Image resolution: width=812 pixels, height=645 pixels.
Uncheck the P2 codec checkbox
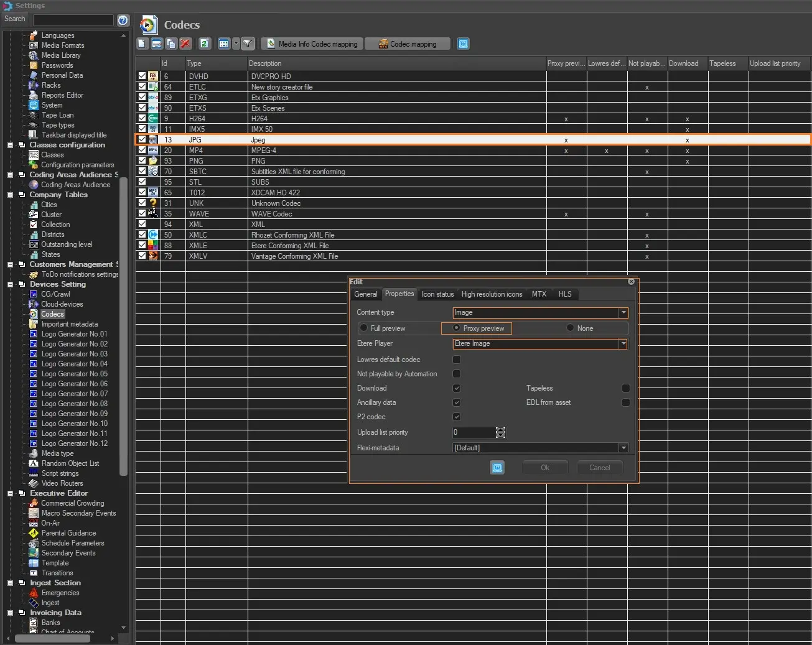tap(457, 417)
